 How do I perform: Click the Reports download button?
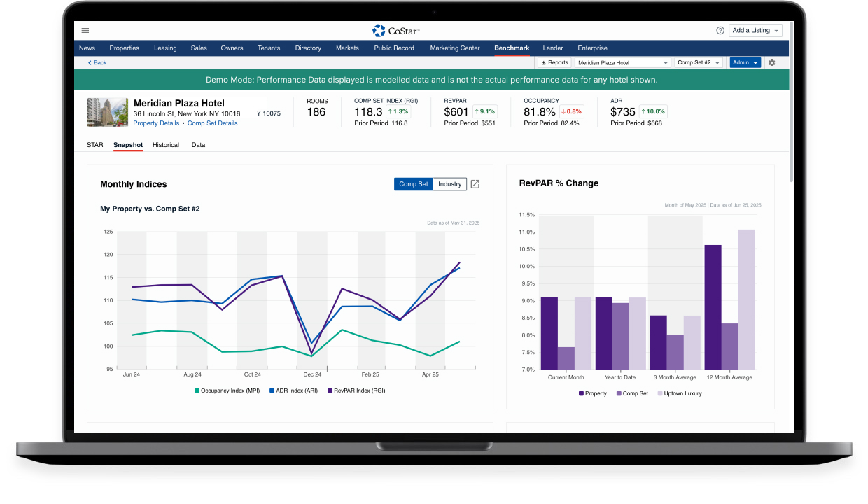coord(555,63)
